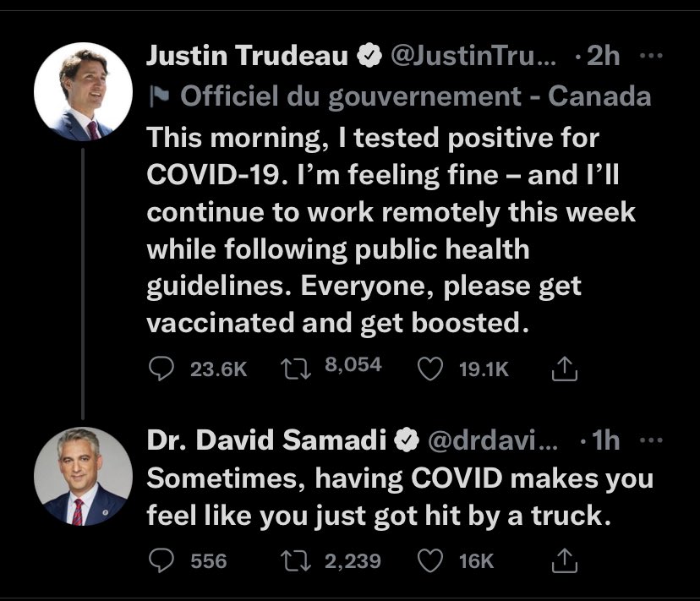Image resolution: width=700 pixels, height=601 pixels.
Task: Click the Officiel du gouvernement - Canada label
Action: (x=416, y=96)
